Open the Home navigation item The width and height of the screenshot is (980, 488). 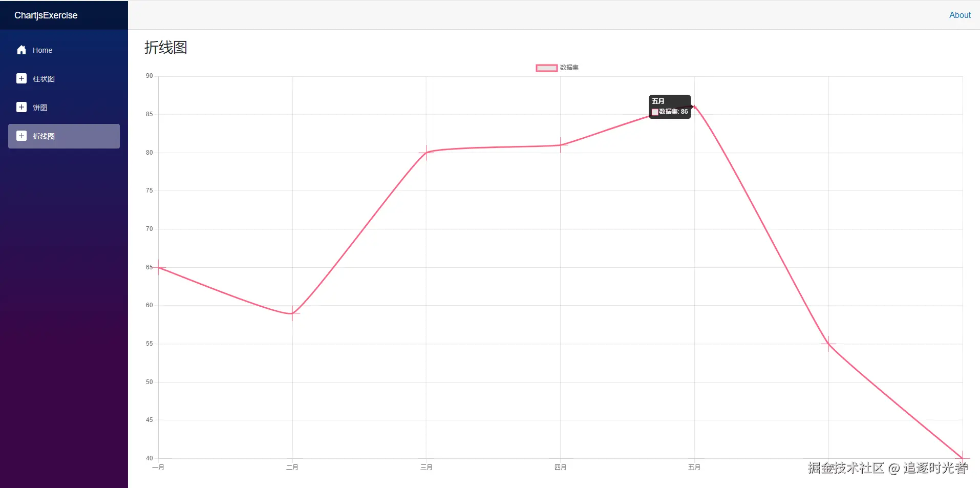pos(64,50)
